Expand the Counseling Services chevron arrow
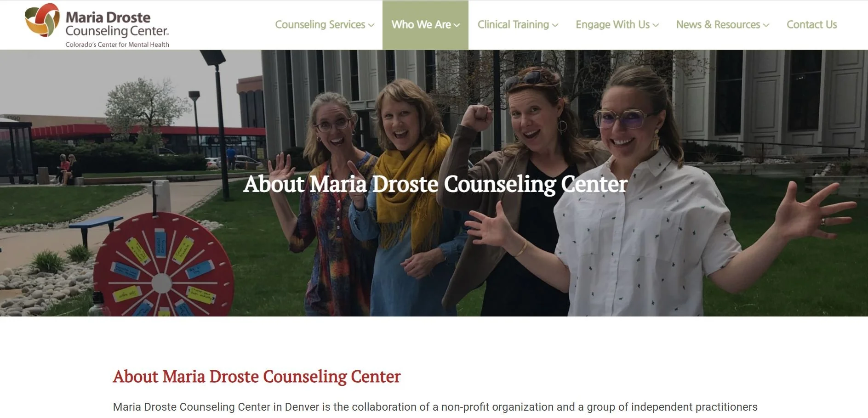The width and height of the screenshot is (868, 418). click(371, 25)
